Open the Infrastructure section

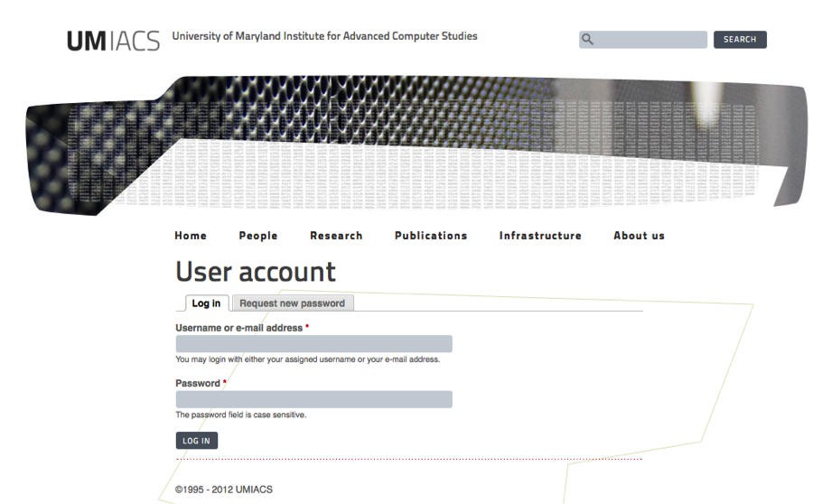point(540,236)
